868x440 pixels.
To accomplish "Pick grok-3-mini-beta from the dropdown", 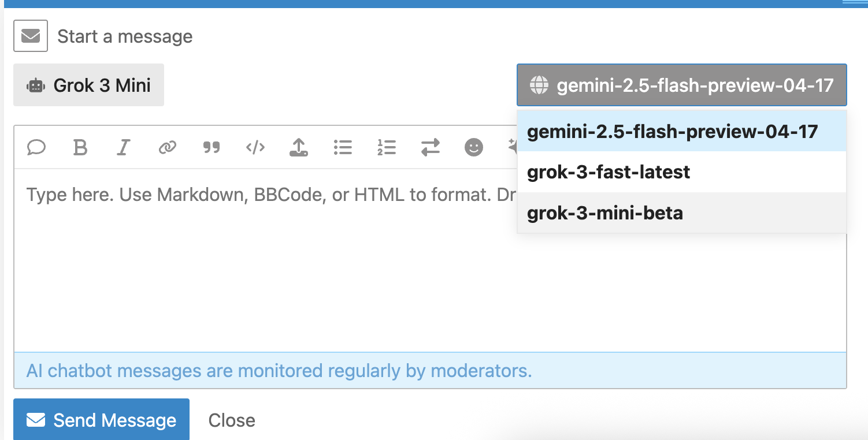I will pyautogui.click(x=605, y=213).
